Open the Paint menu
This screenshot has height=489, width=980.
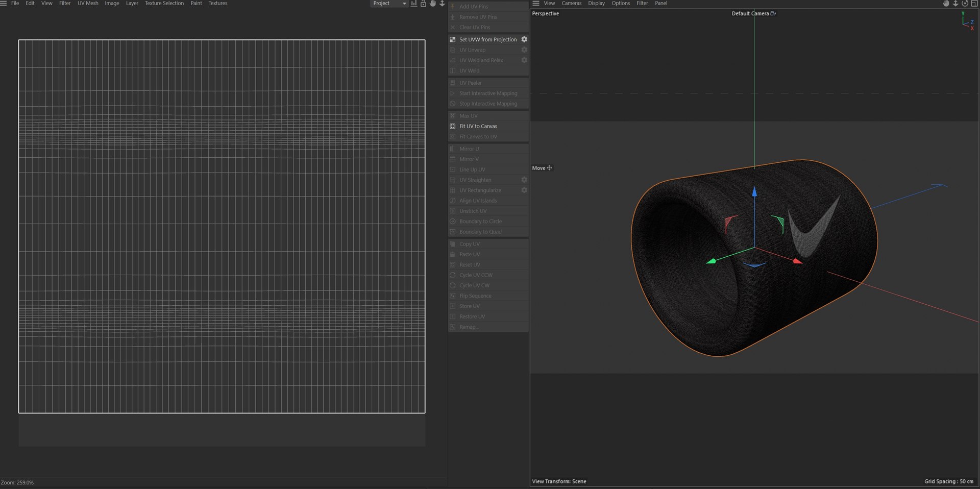pos(197,3)
